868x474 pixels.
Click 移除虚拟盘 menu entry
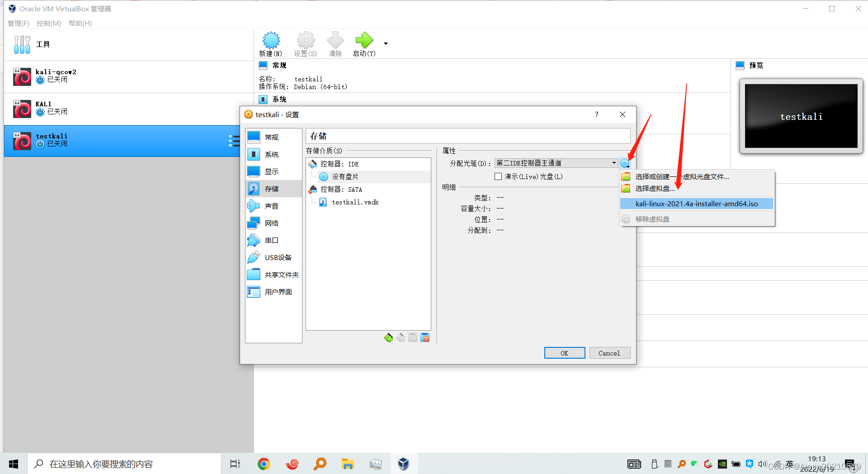[697, 219]
